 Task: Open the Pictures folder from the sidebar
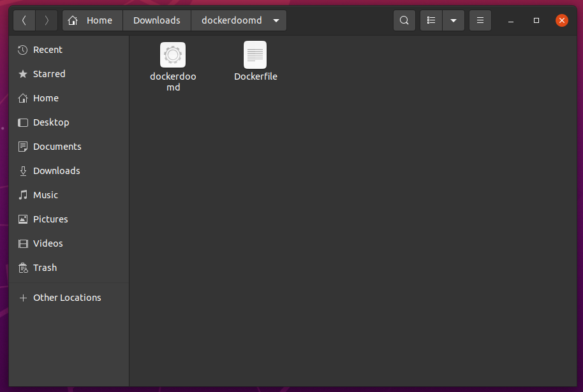point(50,219)
